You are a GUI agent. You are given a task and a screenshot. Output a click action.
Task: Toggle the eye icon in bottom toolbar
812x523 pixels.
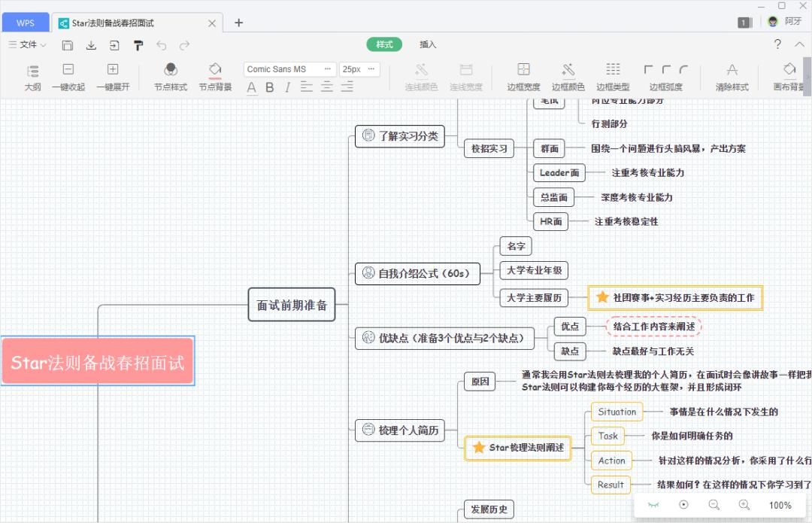(654, 505)
